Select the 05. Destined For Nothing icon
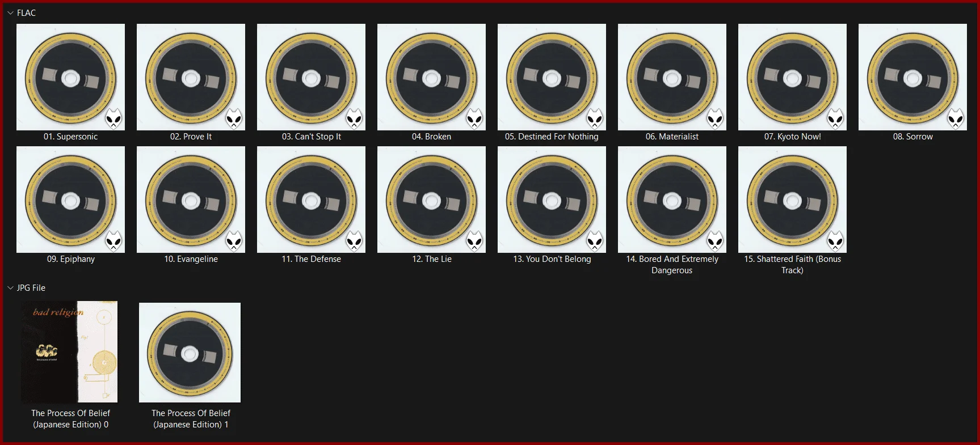This screenshot has height=445, width=980. pos(552,77)
